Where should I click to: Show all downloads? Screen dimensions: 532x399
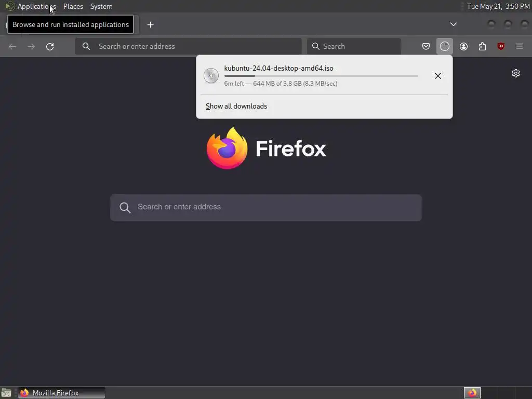coord(236,106)
